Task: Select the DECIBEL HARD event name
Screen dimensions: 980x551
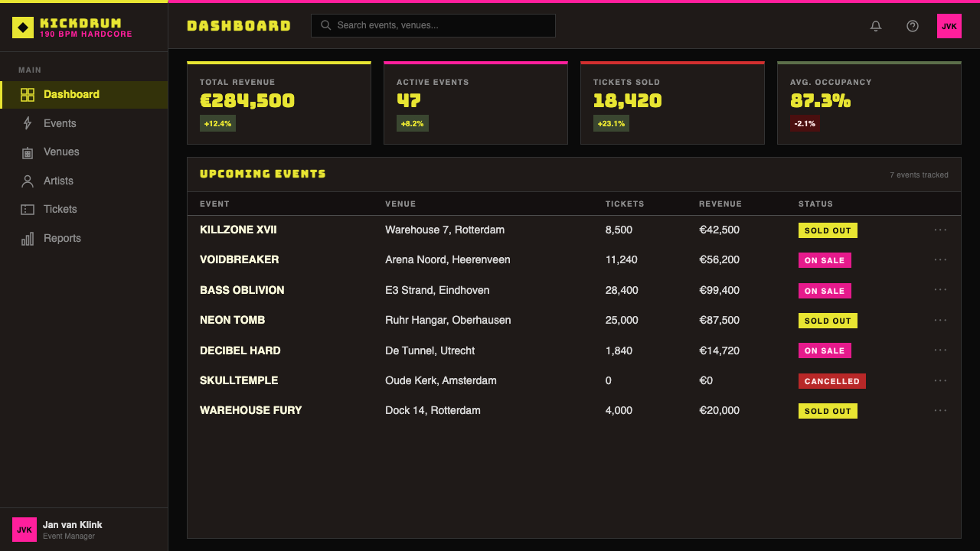Action: click(240, 350)
